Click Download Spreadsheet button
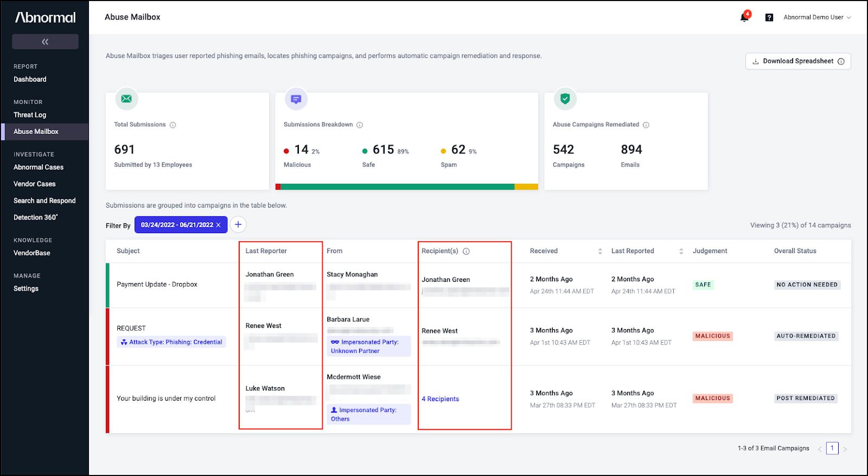Viewport: 868px width, 476px height. pyautogui.click(x=798, y=61)
